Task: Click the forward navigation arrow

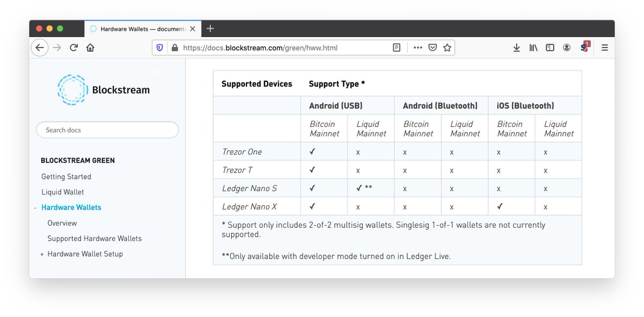Action: coord(57,48)
